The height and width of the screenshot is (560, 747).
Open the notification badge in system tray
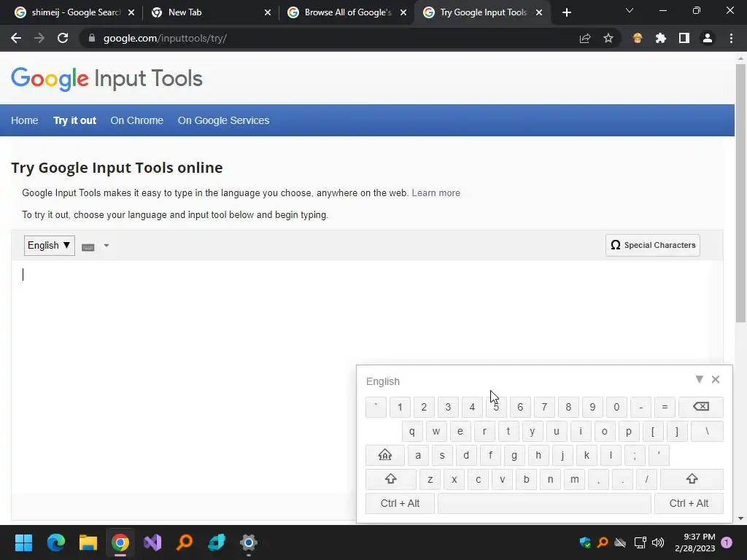click(727, 542)
